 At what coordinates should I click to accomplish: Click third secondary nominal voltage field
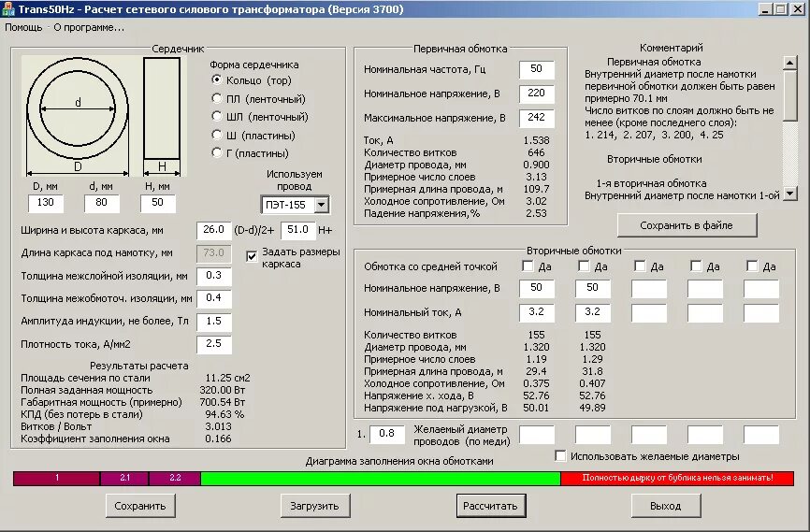coord(649,288)
